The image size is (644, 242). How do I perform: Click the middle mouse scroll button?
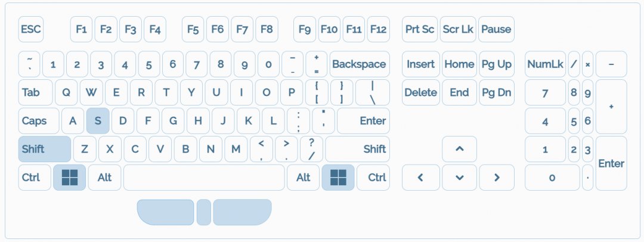coord(203,212)
